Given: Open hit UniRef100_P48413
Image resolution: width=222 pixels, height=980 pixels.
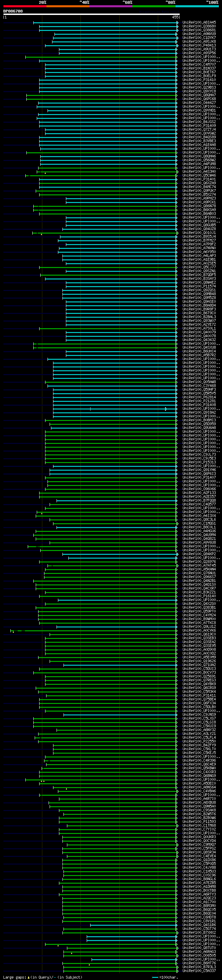Looking at the screenshot, I should click(199, 45).
